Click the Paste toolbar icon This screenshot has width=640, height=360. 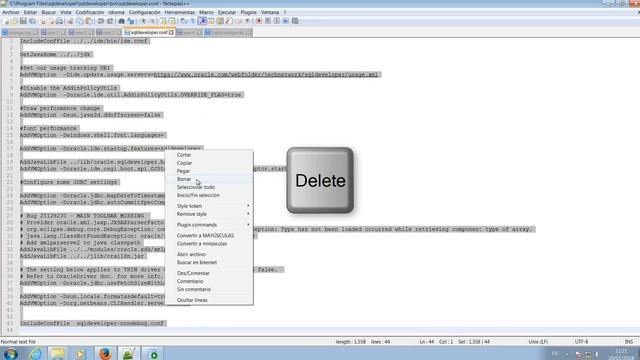point(89,21)
